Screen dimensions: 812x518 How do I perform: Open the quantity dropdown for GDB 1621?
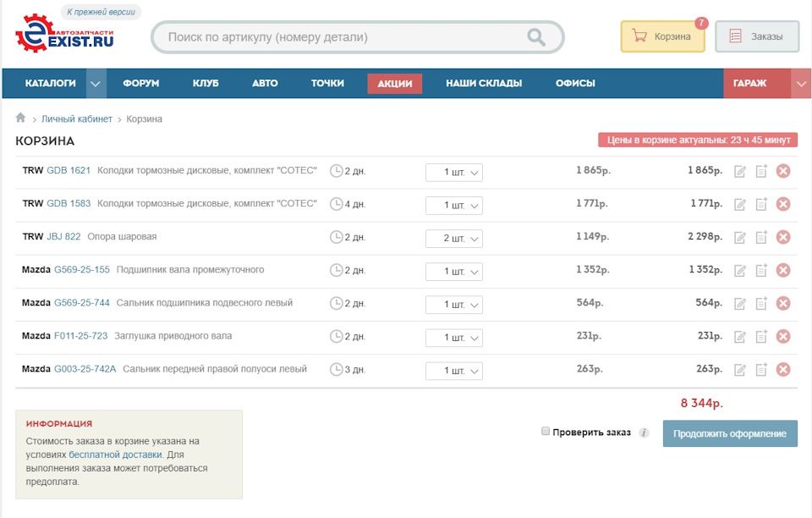coord(454,173)
